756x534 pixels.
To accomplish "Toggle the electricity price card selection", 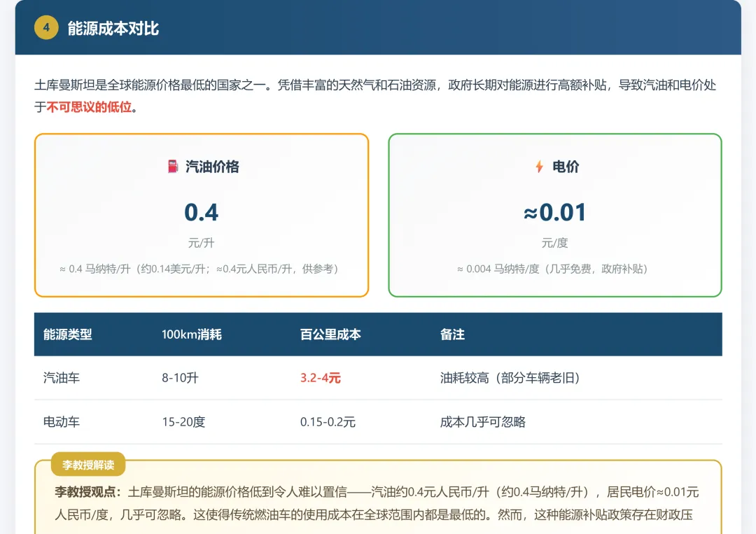I will coord(555,215).
